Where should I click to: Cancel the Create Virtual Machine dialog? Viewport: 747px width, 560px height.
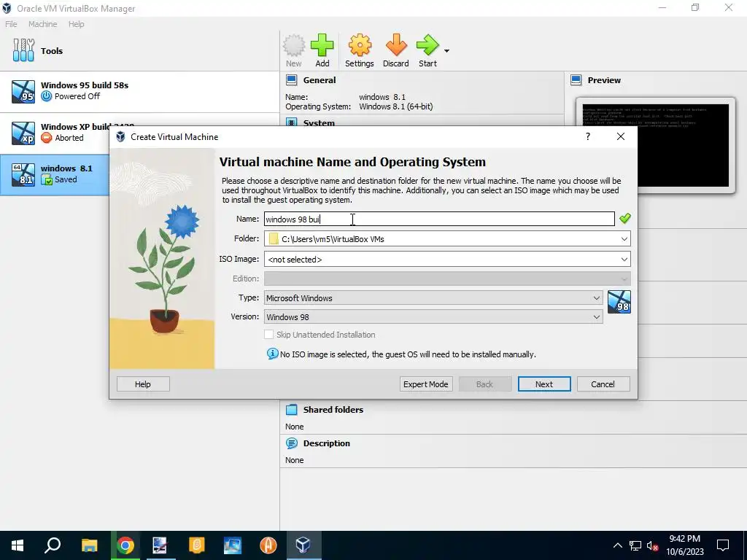pos(603,384)
